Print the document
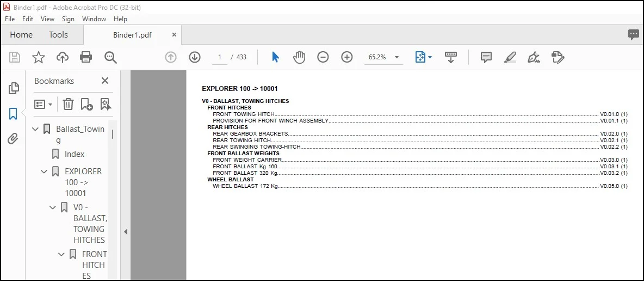Viewport: 644px width, 281px height. (x=86, y=57)
